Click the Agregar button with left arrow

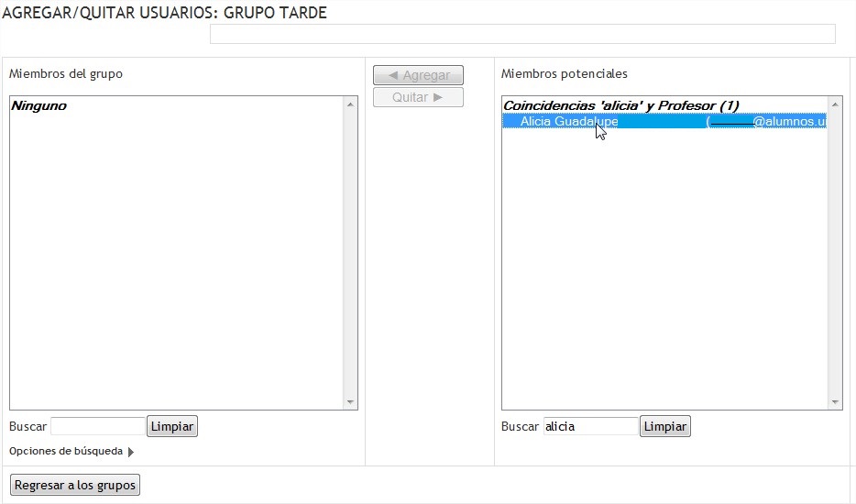(x=418, y=75)
